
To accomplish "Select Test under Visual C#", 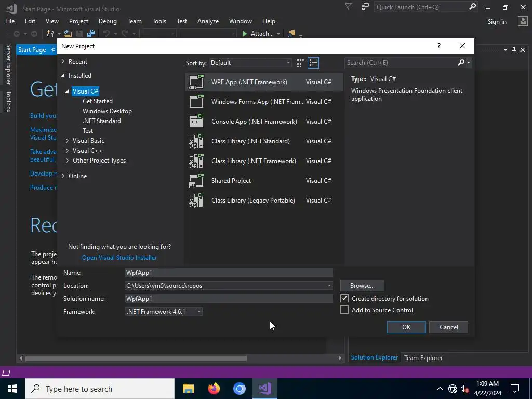I will [88, 130].
